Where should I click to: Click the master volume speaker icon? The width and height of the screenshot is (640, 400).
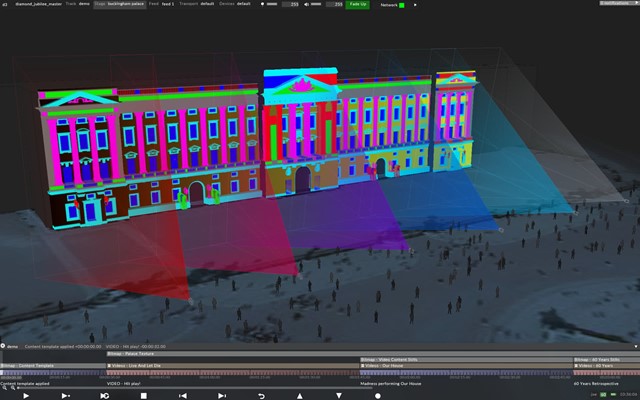(307, 4)
